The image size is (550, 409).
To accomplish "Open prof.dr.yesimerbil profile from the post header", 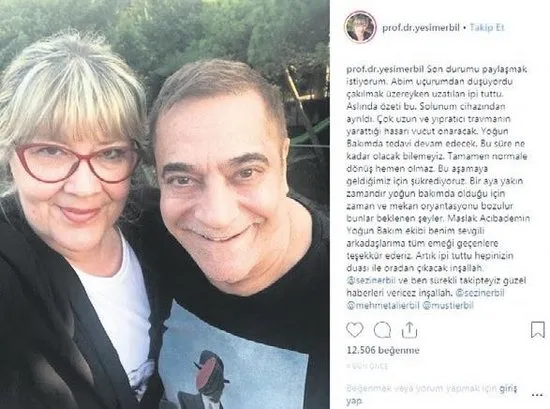I will coord(421,27).
